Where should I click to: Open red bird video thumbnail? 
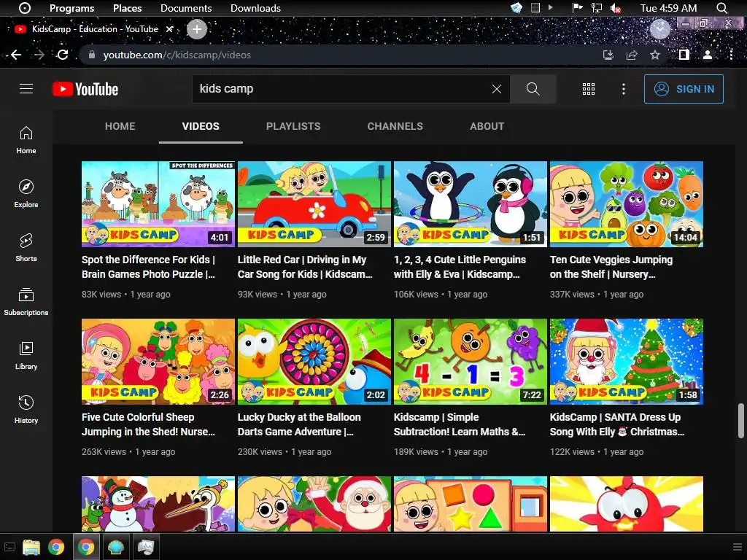627,504
